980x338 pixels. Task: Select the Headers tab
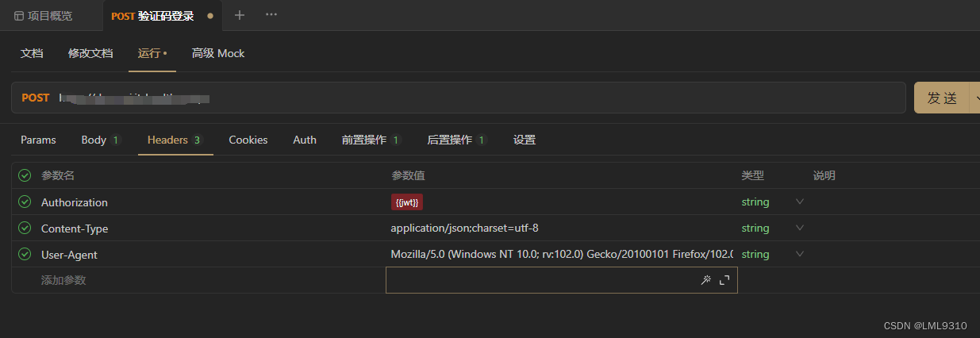click(175, 140)
